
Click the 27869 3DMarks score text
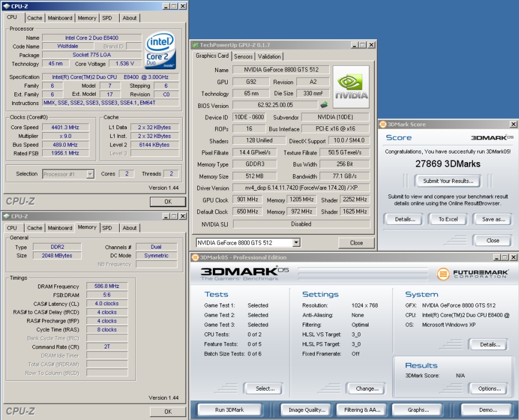pos(448,164)
